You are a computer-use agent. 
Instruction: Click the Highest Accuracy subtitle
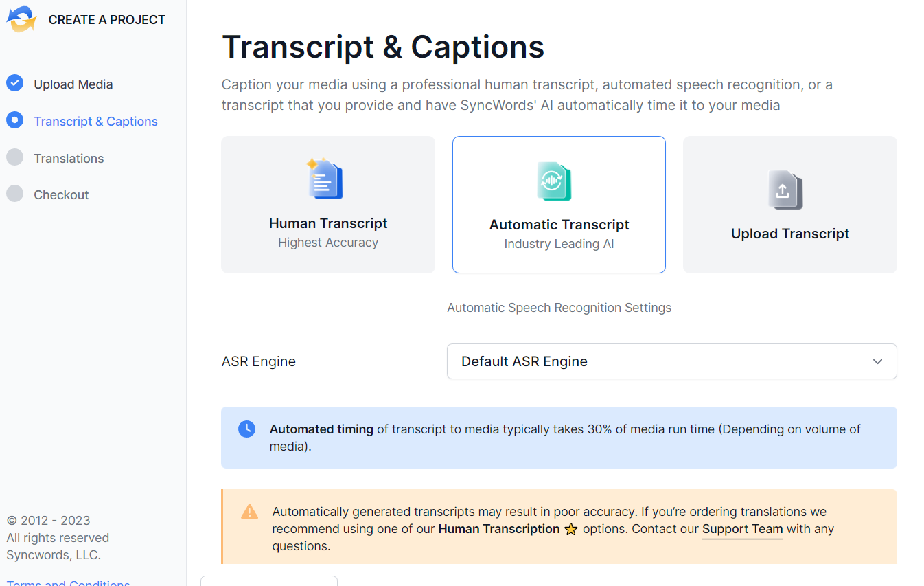pos(328,243)
